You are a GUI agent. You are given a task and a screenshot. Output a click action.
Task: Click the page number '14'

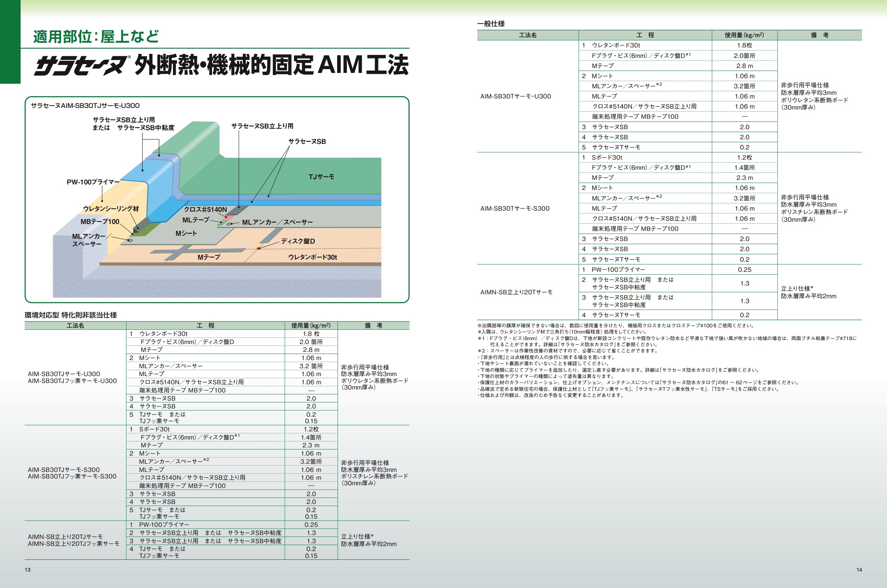pyautogui.click(x=859, y=570)
